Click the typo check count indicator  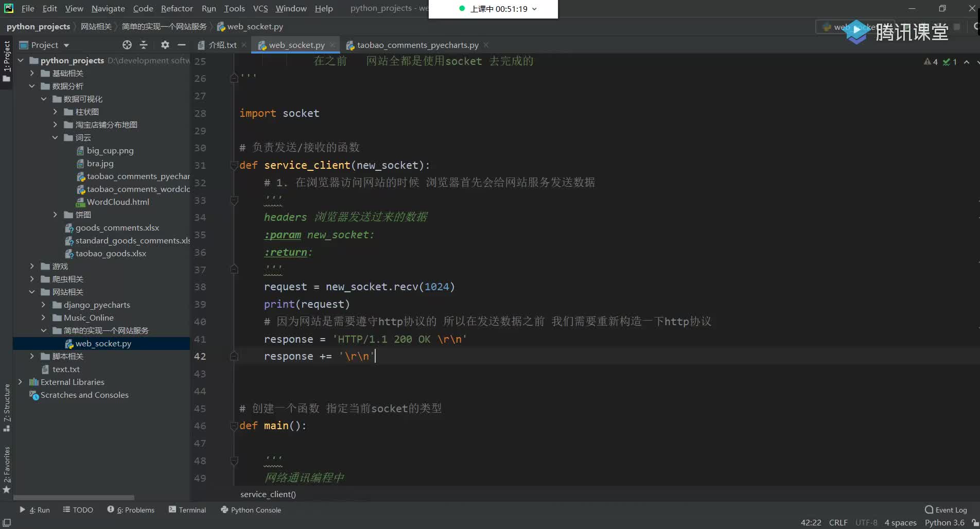pyautogui.click(x=950, y=62)
